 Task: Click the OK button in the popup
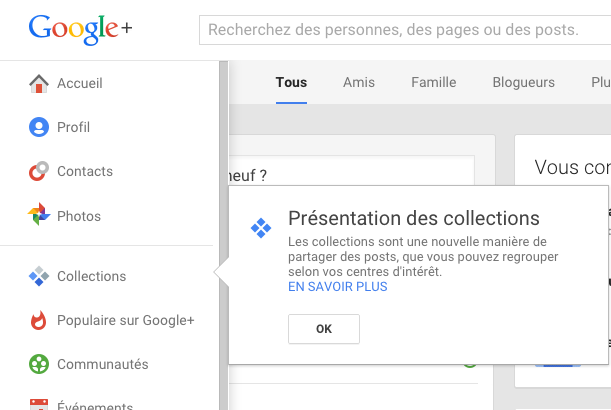(324, 329)
